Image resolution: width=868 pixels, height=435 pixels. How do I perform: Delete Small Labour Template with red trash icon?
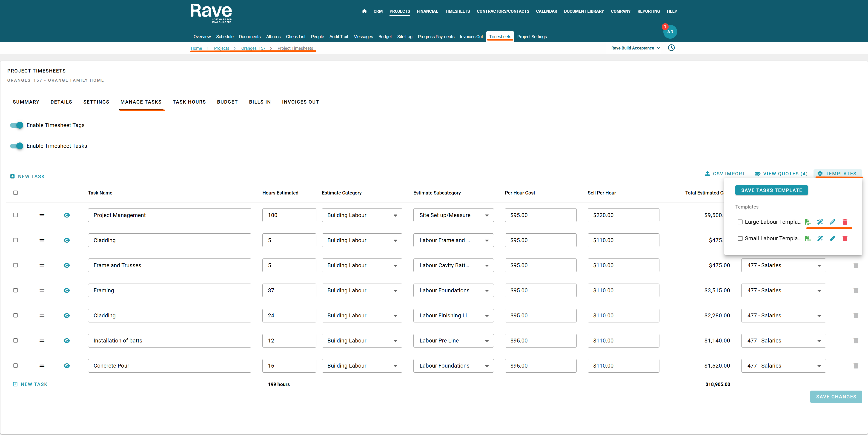pos(845,238)
